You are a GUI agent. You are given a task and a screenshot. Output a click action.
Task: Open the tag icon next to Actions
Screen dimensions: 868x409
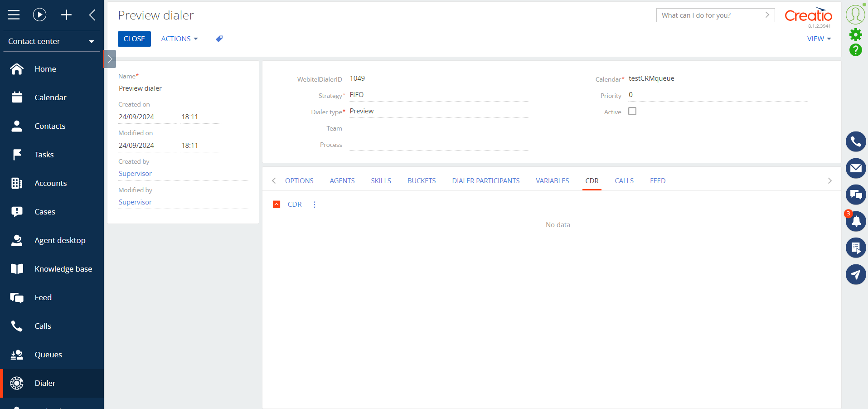[x=219, y=39]
